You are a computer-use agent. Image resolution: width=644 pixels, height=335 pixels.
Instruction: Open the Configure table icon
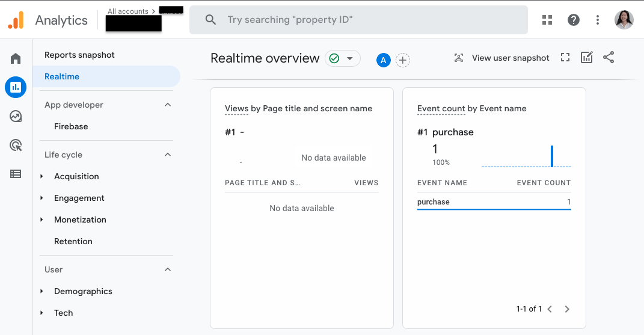(16, 174)
